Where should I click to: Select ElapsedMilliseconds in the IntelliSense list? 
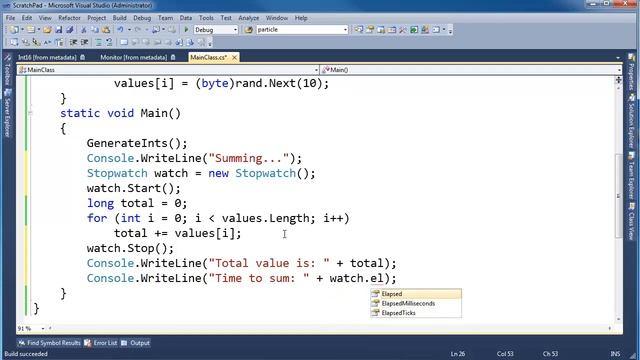pyautogui.click(x=416, y=303)
